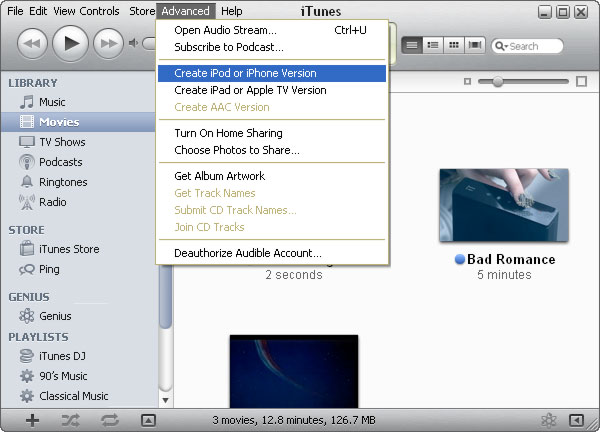600x432 pixels.
Task: Click the Play button
Action: (x=70, y=43)
